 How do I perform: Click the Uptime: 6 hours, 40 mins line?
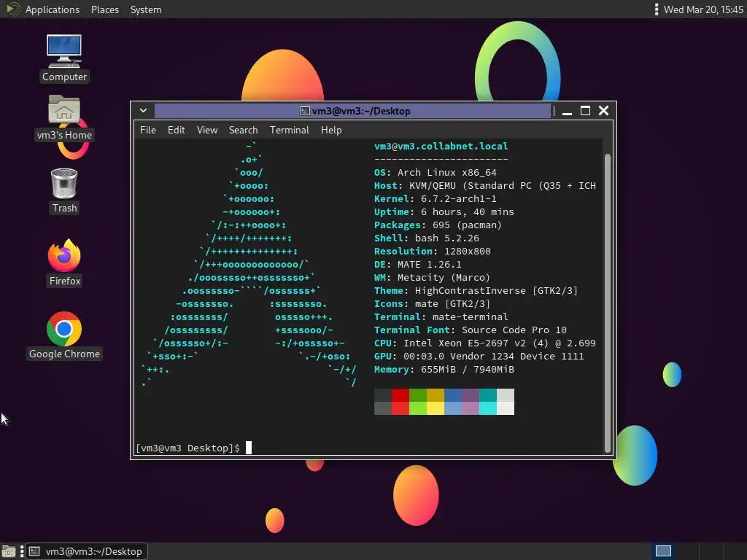coord(444,212)
